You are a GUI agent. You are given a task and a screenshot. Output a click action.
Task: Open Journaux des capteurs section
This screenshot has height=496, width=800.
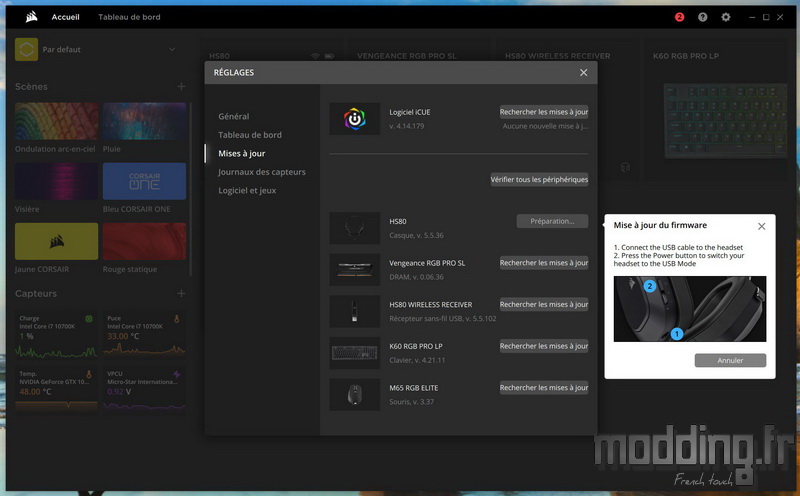[x=262, y=172]
